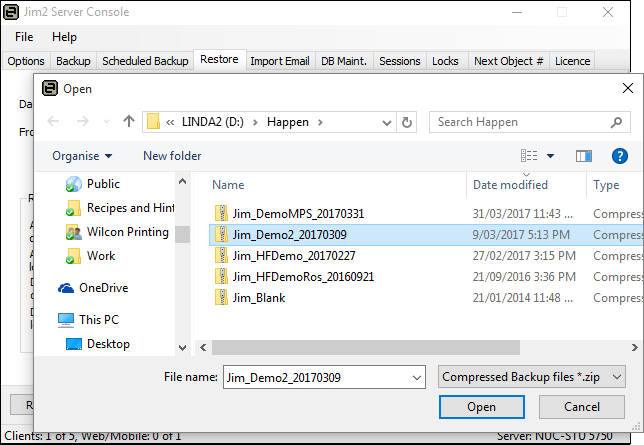644x445 pixels.
Task: Click the Wilcon Printing folder icon
Action: tap(74, 232)
